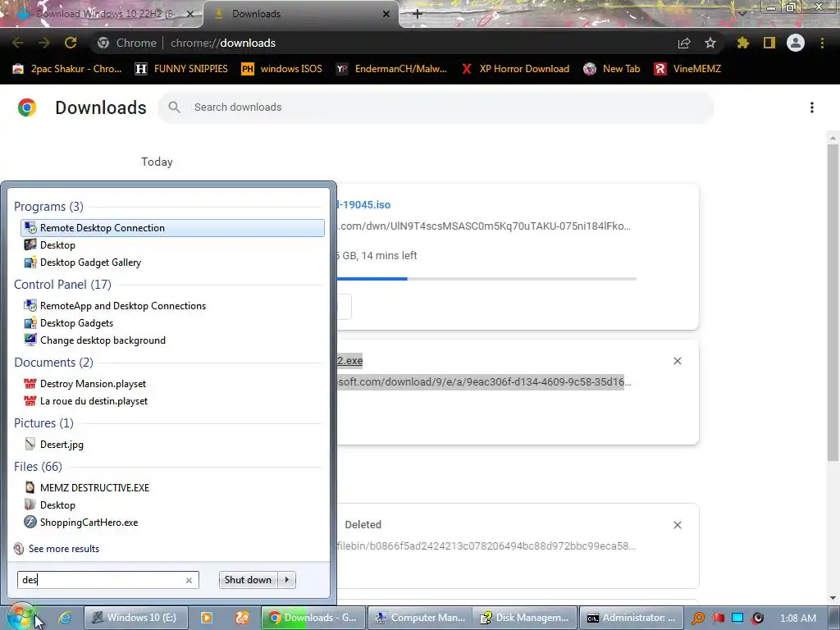
Task: Open the 2.exe download link
Action: click(x=349, y=361)
